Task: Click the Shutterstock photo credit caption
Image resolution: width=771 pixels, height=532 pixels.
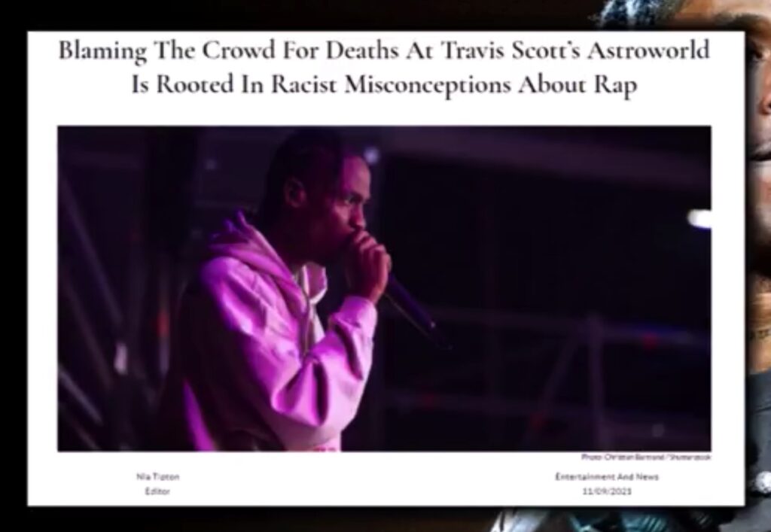Action: pyautogui.click(x=645, y=457)
